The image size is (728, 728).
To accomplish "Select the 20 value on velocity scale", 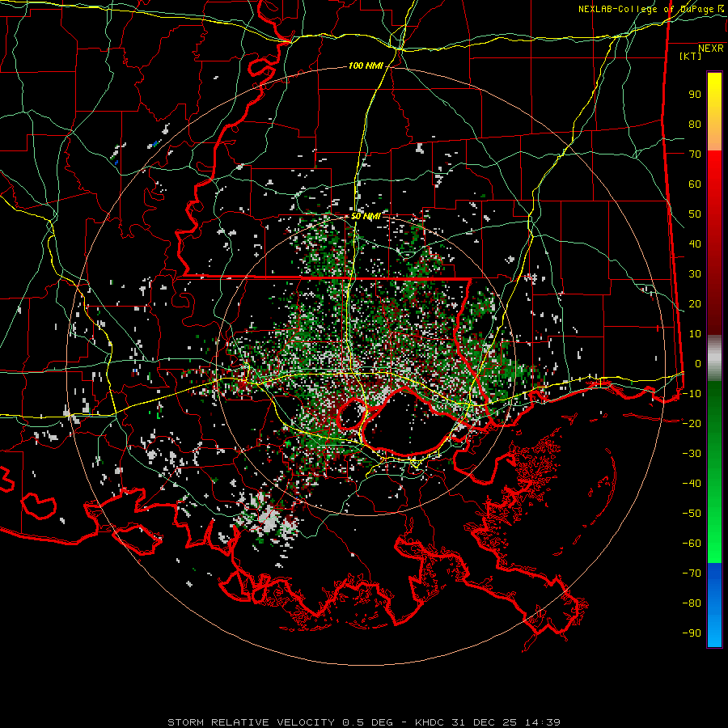I will click(x=695, y=304).
